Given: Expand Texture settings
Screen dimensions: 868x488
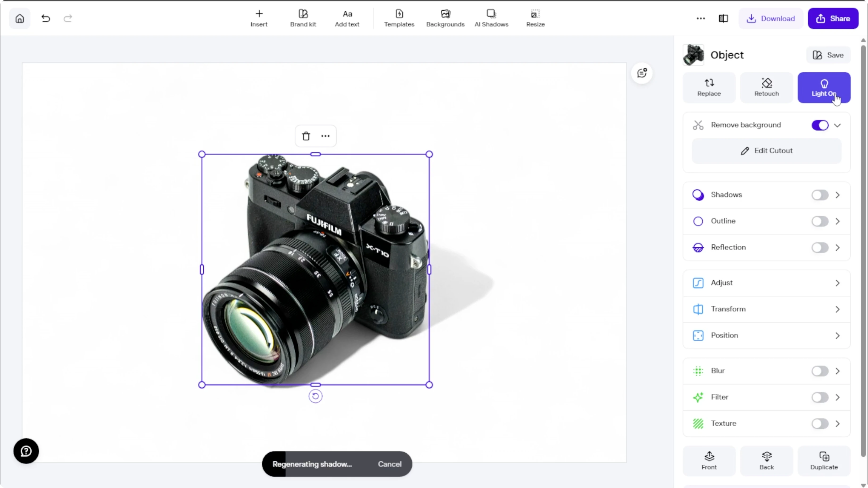Looking at the screenshot, I should click(838, 423).
